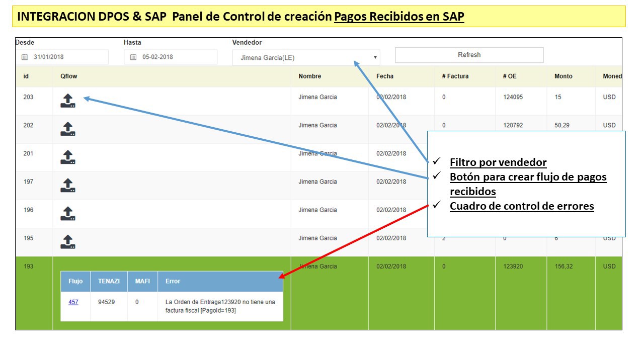644x362 pixels.
Task: Click OE number 123920
Action: point(513,266)
